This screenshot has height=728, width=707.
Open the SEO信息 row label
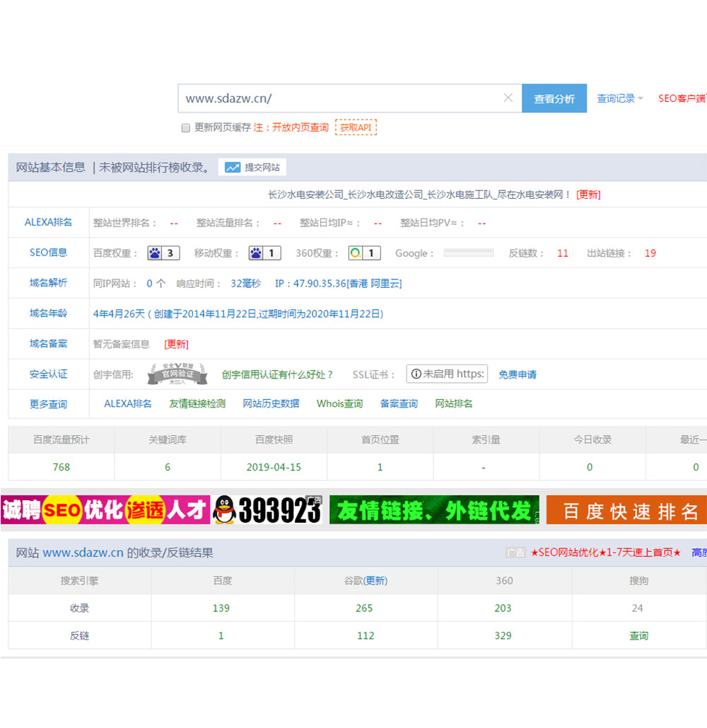[x=48, y=253]
